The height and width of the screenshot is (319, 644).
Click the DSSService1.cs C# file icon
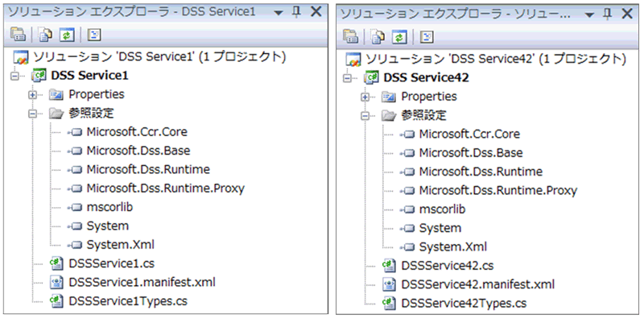56,263
